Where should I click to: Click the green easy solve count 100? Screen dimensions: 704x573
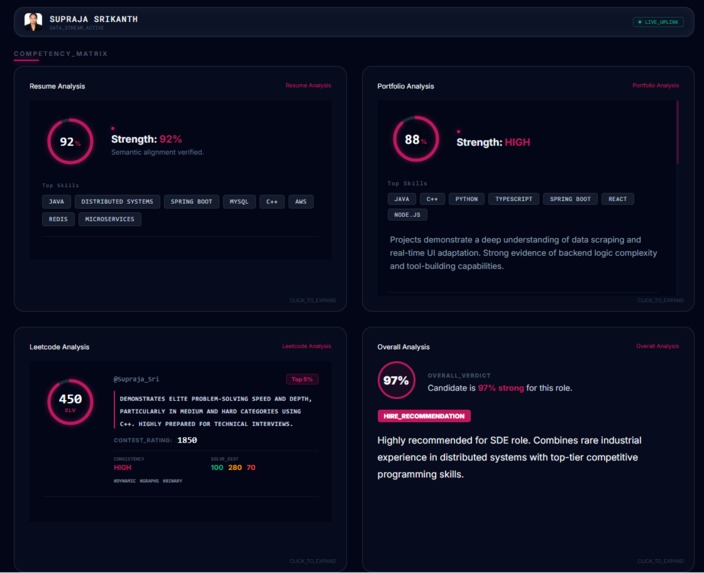[217, 467]
